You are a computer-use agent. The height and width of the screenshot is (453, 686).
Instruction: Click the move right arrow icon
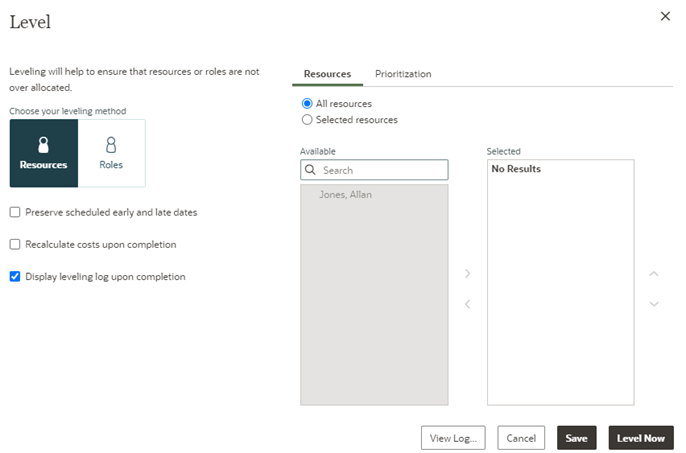pyautogui.click(x=467, y=273)
